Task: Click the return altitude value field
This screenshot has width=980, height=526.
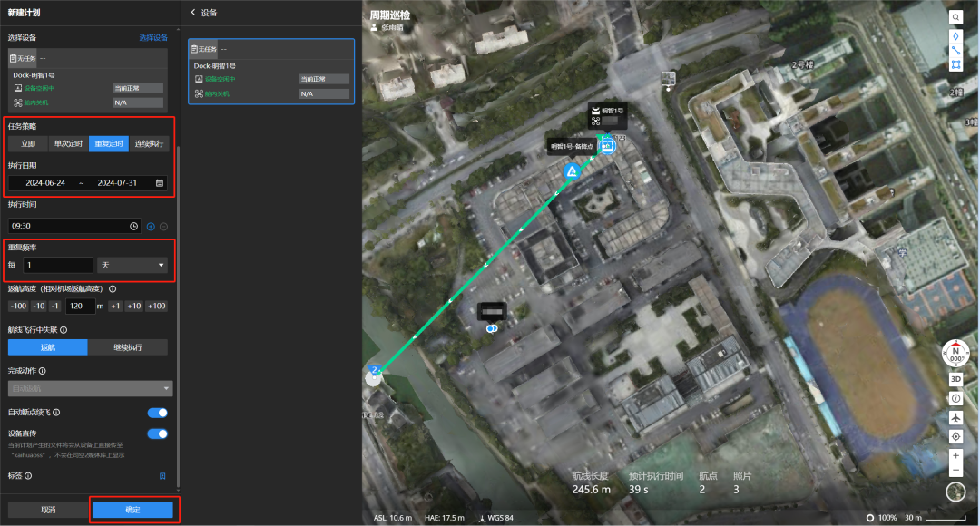Action: (80, 307)
